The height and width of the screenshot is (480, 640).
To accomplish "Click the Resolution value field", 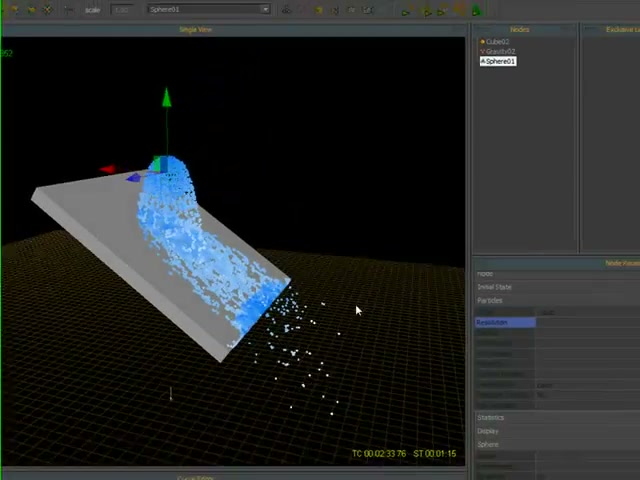I will [x=588, y=322].
